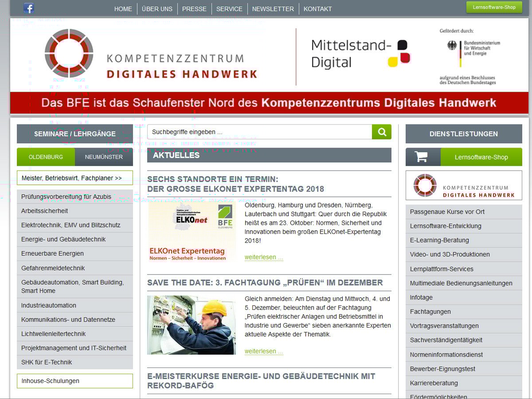This screenshot has height=399, width=532.
Task: Open the ELKOnet Expertentag 2018 headline
Action: point(235,184)
